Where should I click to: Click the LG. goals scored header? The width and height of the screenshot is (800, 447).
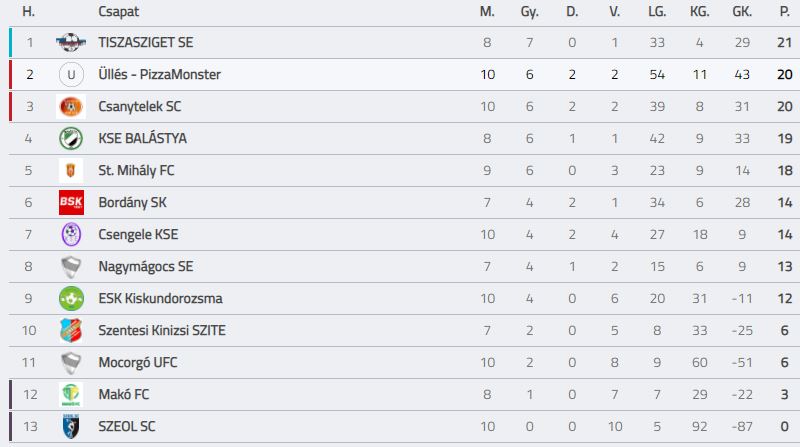pos(657,11)
